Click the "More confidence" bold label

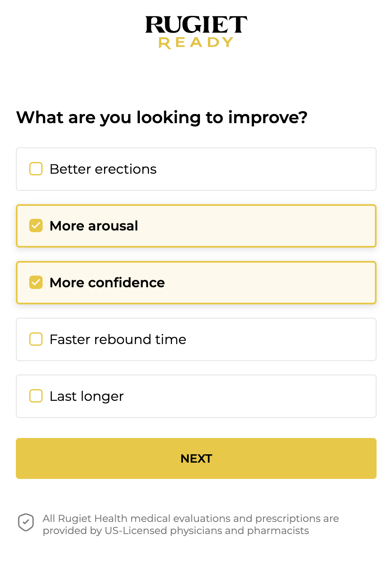tap(107, 283)
